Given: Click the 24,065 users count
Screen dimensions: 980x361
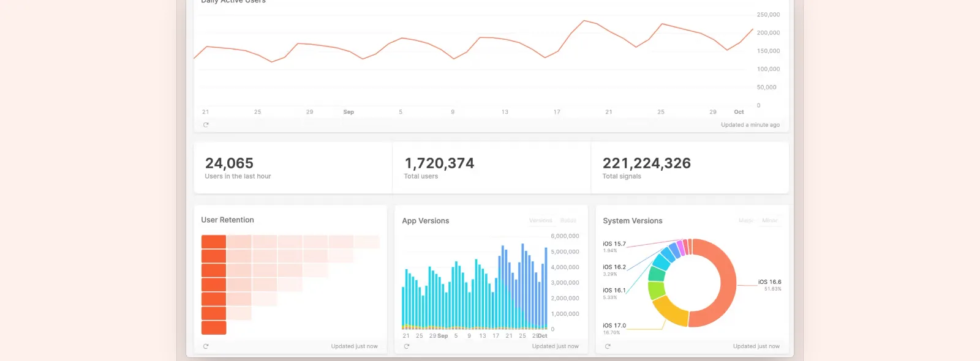Looking at the screenshot, I should coord(229,163).
